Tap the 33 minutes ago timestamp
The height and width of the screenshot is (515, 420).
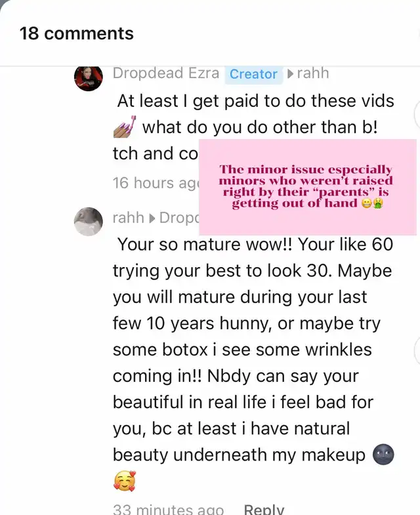click(x=168, y=508)
